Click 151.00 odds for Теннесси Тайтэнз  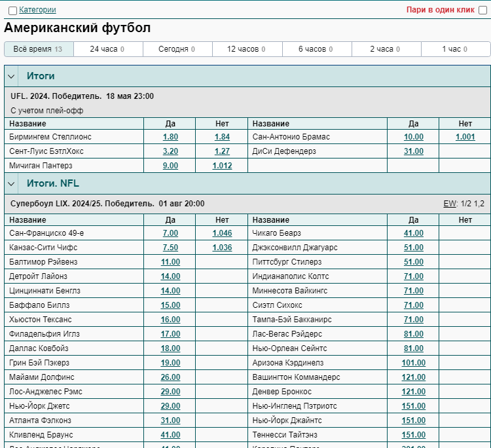click(x=413, y=435)
